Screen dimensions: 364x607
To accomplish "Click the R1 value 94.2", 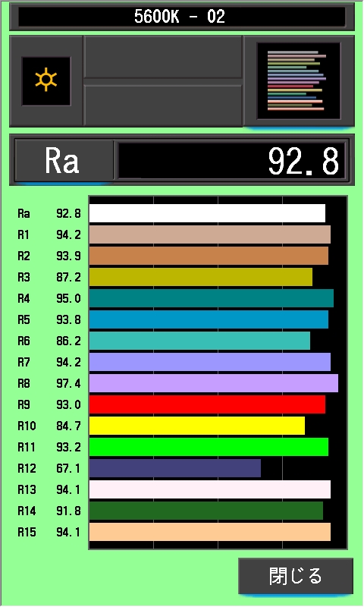I will 69,234.
